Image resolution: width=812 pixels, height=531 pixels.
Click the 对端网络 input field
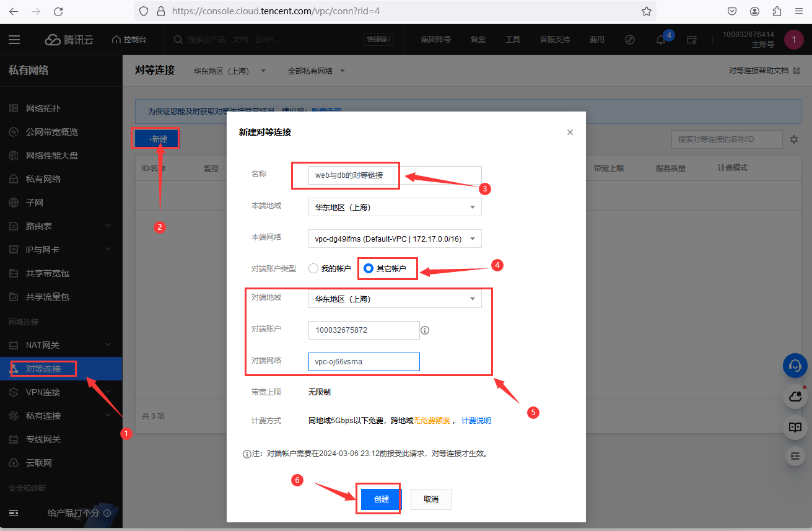(x=364, y=362)
